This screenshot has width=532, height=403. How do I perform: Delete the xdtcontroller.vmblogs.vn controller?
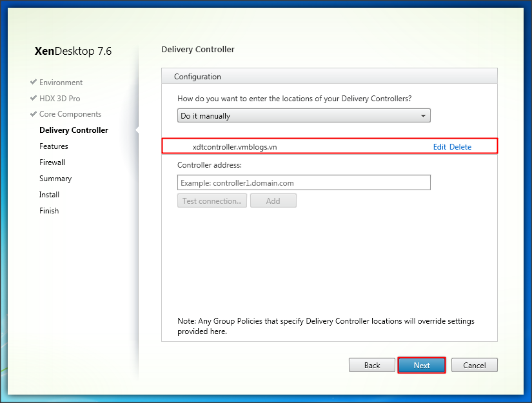460,147
